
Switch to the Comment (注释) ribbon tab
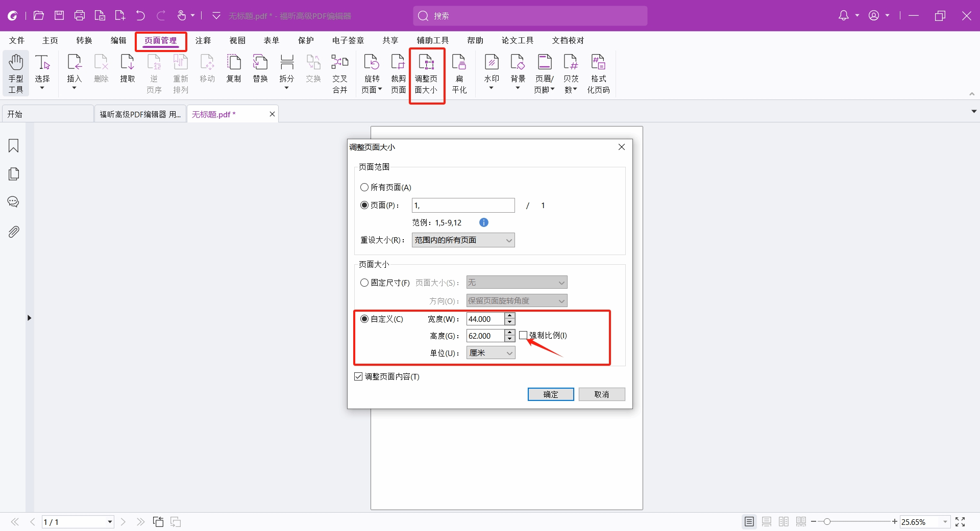click(x=203, y=40)
